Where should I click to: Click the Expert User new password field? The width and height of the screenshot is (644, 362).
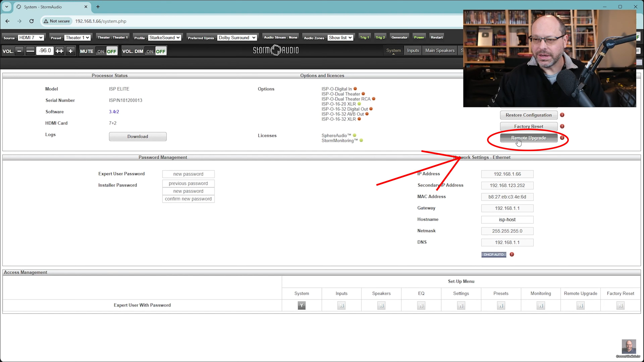(x=188, y=174)
